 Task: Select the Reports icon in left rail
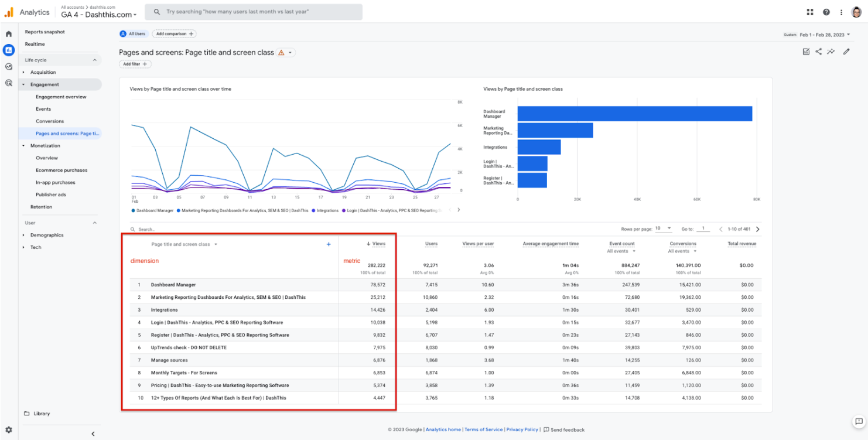pos(9,50)
